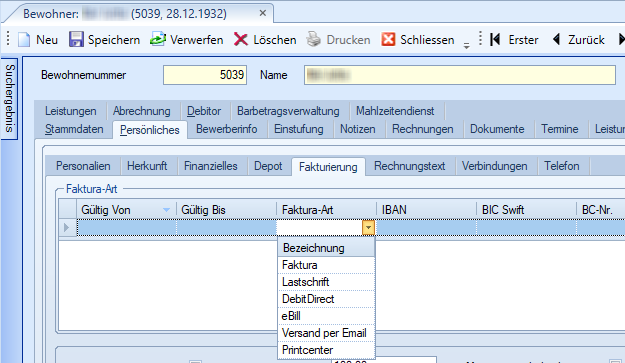Viewport: 625px width, 363px height.
Task: Select the Personalien sub-tab
Action: (83, 166)
